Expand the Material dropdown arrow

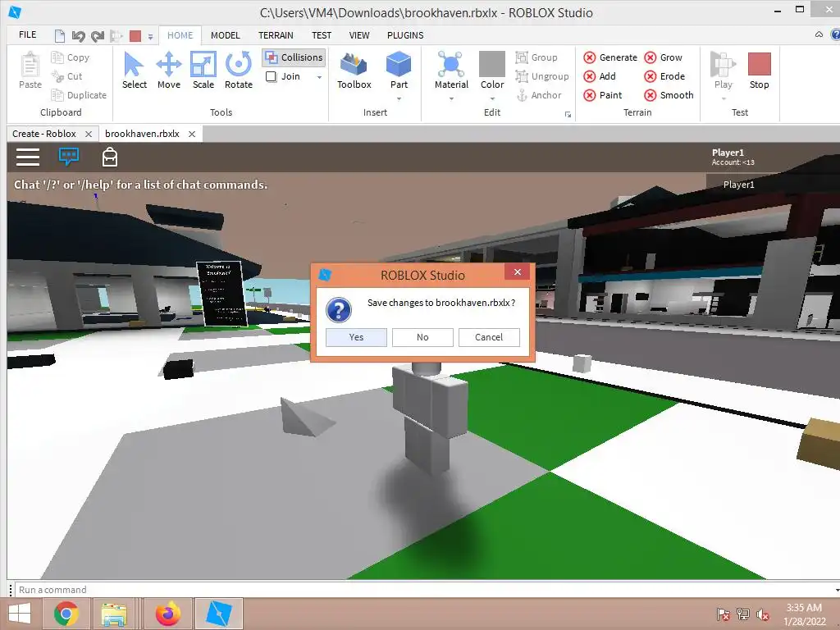(x=451, y=98)
